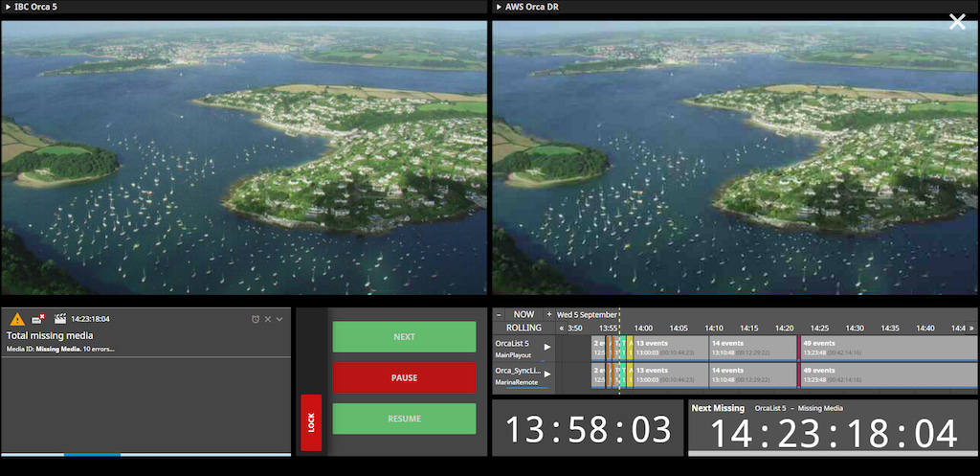Step the timeline forward with » arrow

coord(971,328)
